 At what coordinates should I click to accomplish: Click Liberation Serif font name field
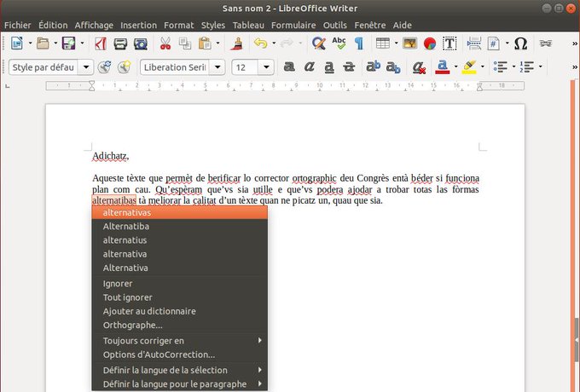pos(175,67)
